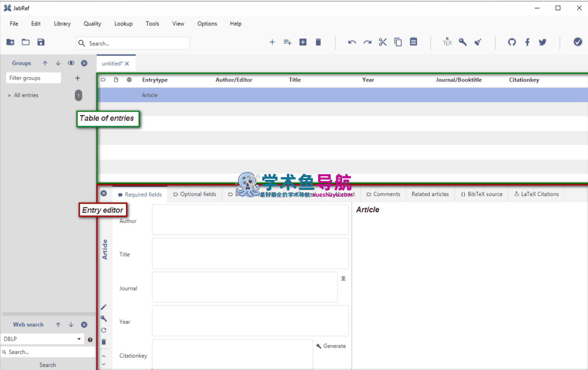The image size is (588, 370).
Task: Open the Help menu
Action: [235, 24]
